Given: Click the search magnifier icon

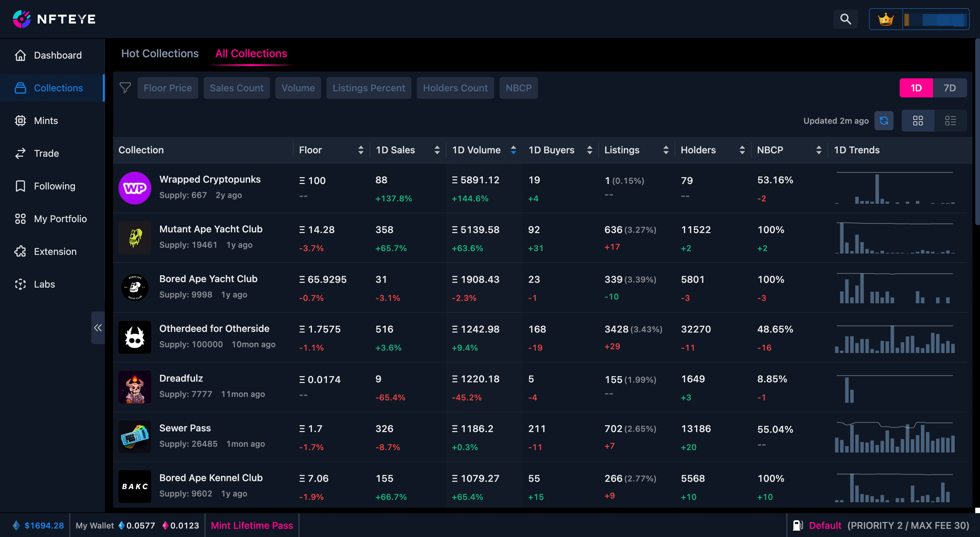Looking at the screenshot, I should (x=845, y=19).
